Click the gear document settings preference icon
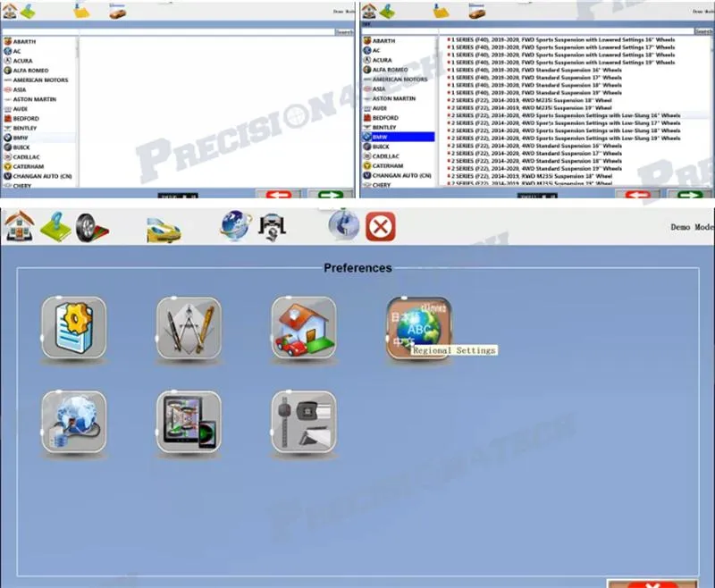The image size is (715, 588). tap(73, 329)
